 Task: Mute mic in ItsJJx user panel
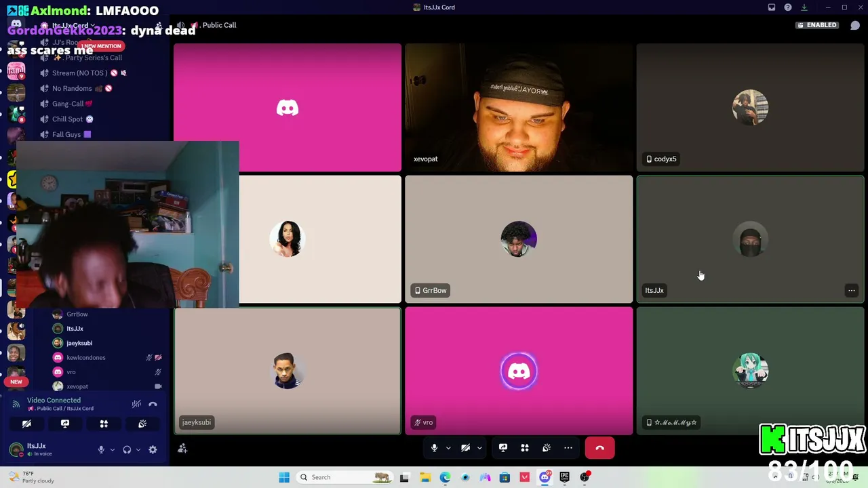(x=101, y=449)
